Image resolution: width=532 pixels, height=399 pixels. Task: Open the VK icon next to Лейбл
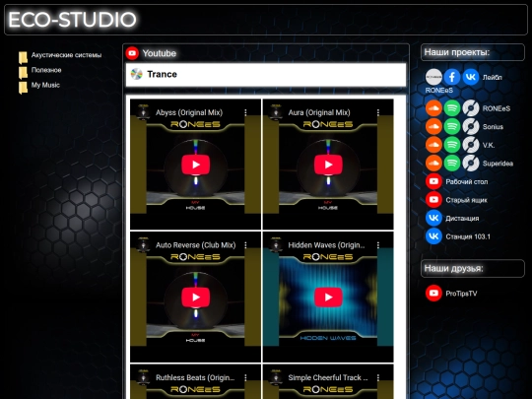(471, 77)
